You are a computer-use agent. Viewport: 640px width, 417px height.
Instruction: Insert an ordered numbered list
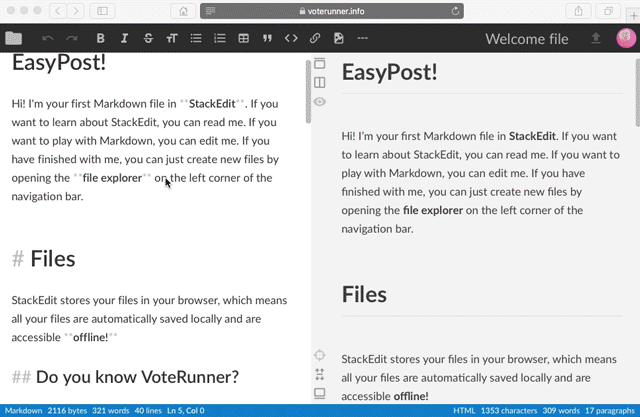(x=220, y=38)
